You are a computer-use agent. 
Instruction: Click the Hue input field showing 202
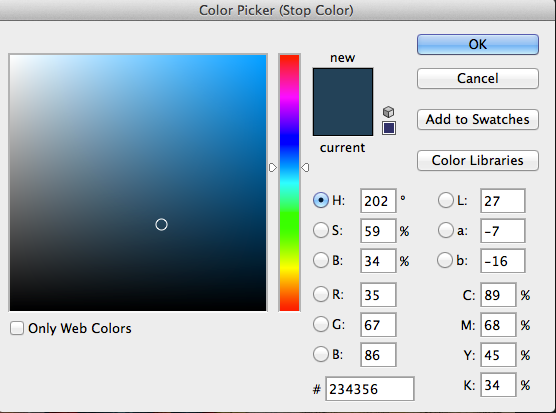378,201
